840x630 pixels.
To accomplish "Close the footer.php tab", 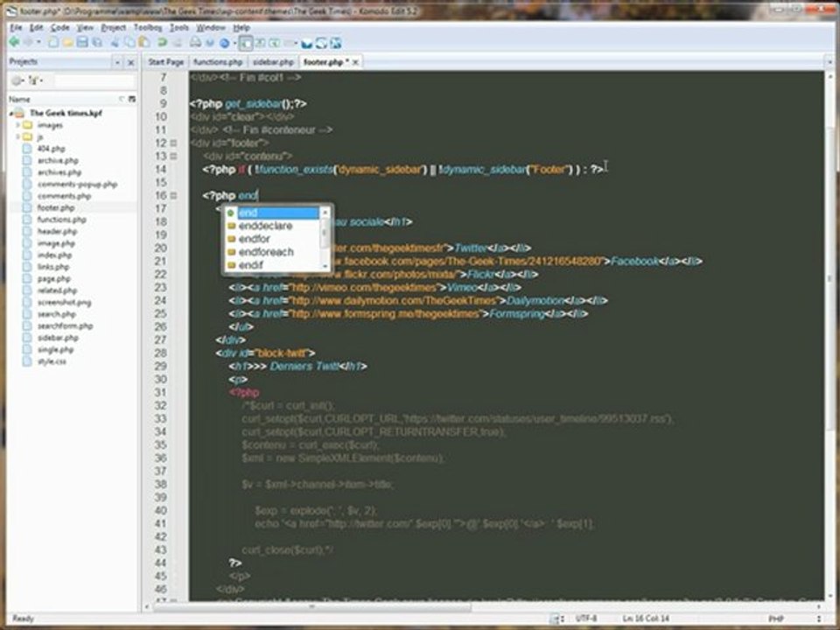I will (x=355, y=63).
